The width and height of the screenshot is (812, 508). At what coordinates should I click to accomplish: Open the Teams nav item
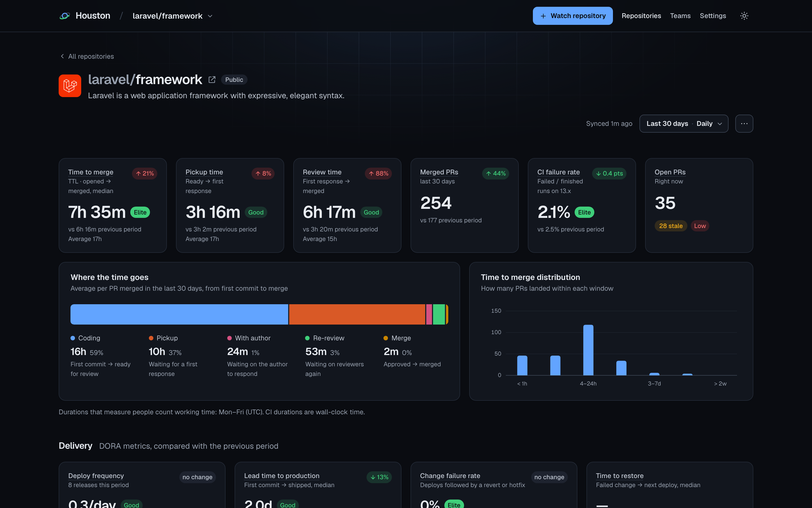[680, 16]
